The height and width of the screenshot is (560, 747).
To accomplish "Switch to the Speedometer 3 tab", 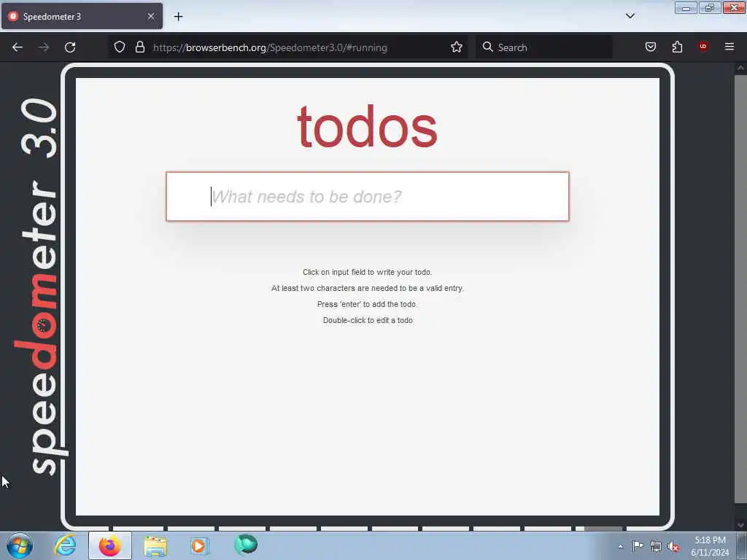I will (82, 16).
